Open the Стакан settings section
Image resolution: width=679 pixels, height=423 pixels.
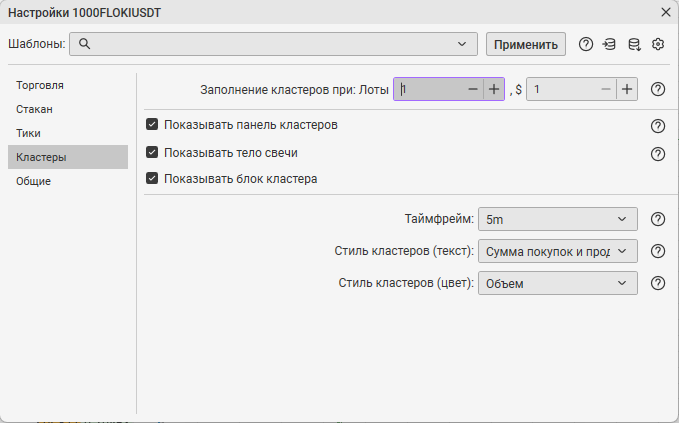pyautogui.click(x=34, y=109)
